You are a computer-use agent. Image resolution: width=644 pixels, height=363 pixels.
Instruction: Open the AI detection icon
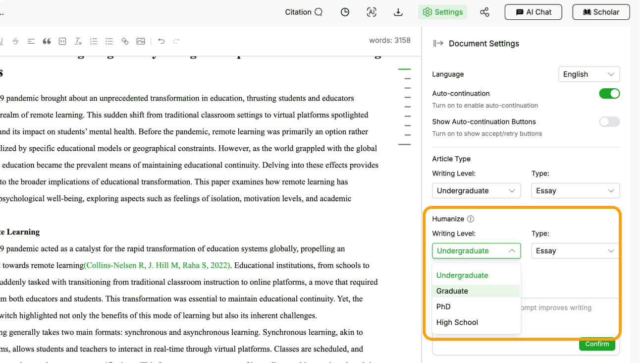(372, 12)
